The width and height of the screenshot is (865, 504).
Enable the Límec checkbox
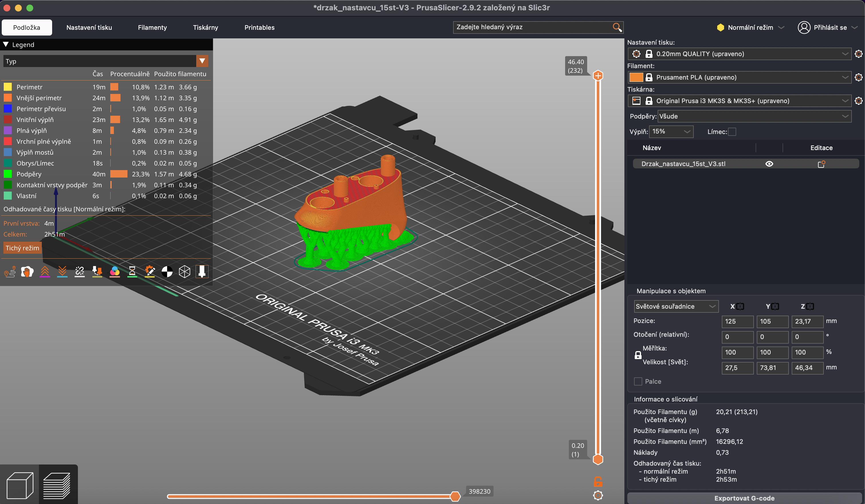[x=732, y=132]
